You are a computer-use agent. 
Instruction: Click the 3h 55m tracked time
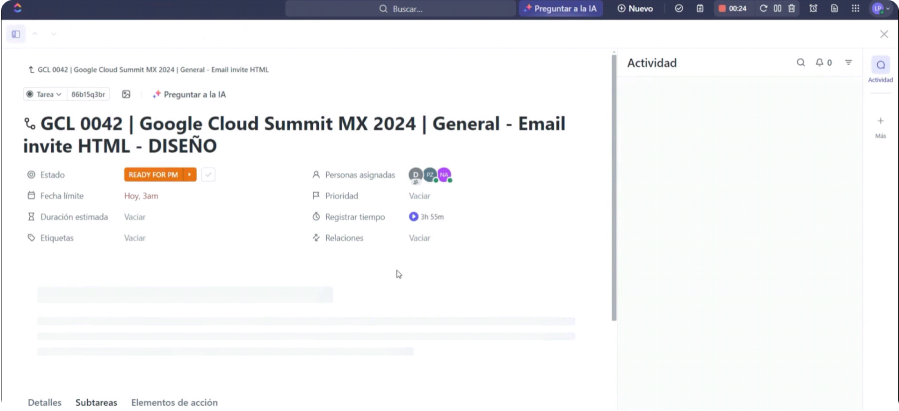pos(432,217)
